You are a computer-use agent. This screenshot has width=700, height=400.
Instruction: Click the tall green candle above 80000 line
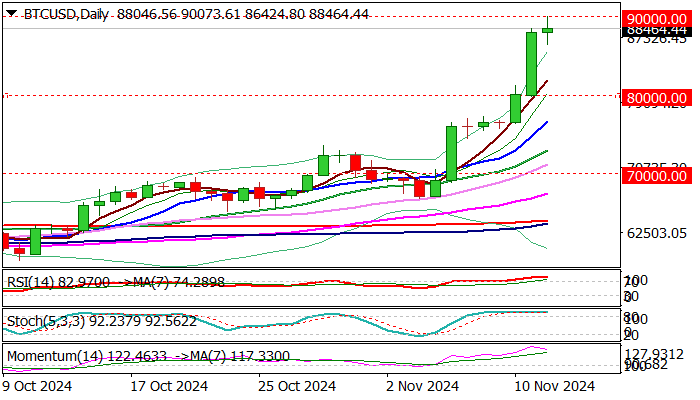click(x=531, y=64)
